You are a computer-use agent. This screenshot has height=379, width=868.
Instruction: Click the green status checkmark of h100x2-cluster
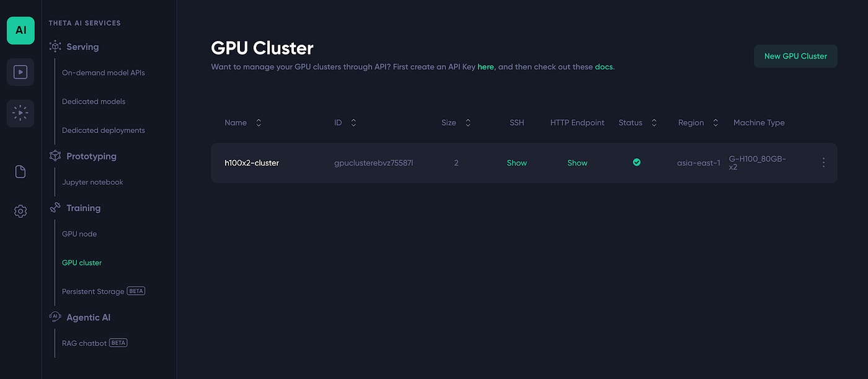point(637,163)
